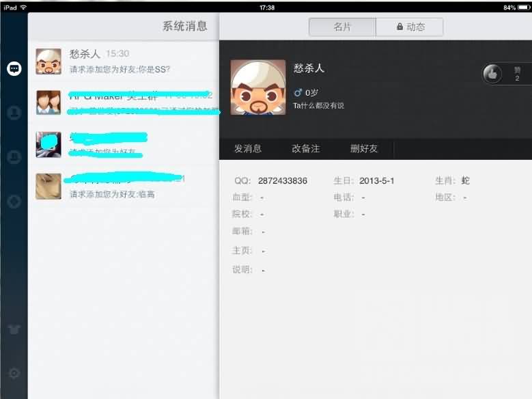Screen dimensions: 532x399
Task: Tap the 发消息 button
Action: (248, 148)
